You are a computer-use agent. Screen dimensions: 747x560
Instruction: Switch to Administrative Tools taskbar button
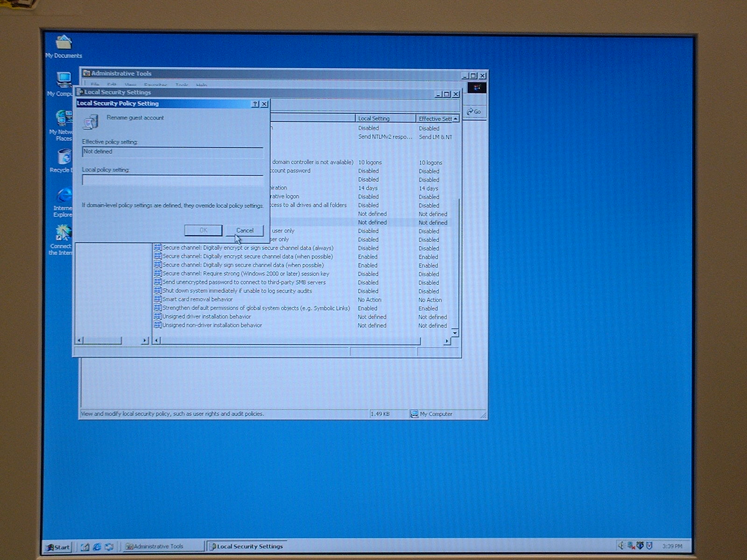tap(159, 546)
